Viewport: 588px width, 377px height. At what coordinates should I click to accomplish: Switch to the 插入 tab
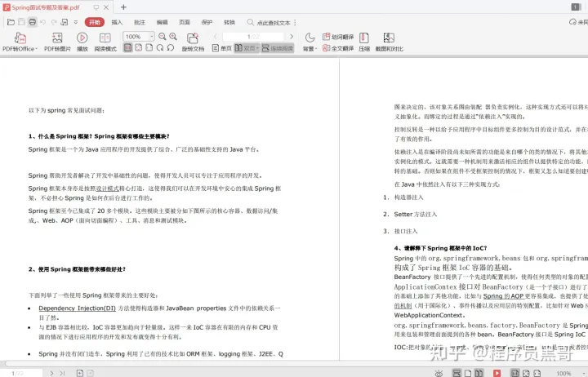[117, 23]
